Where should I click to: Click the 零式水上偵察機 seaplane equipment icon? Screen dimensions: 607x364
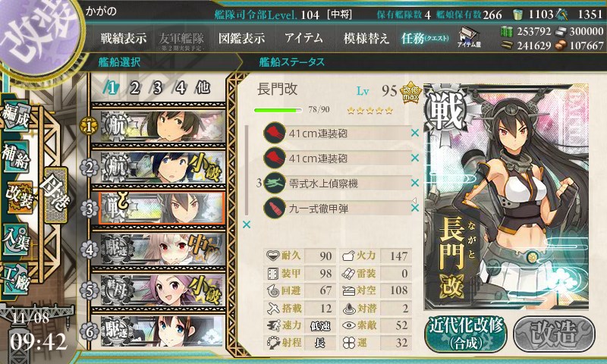[275, 183]
